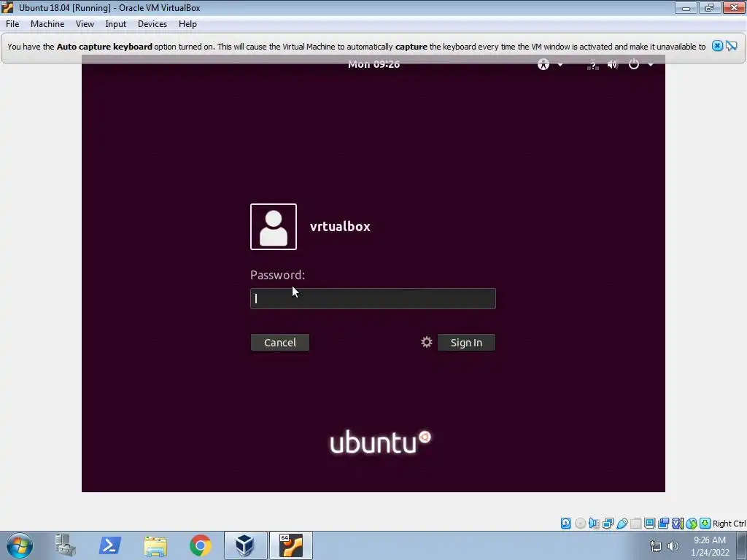Expand the system menu arrow beside power

650,64
